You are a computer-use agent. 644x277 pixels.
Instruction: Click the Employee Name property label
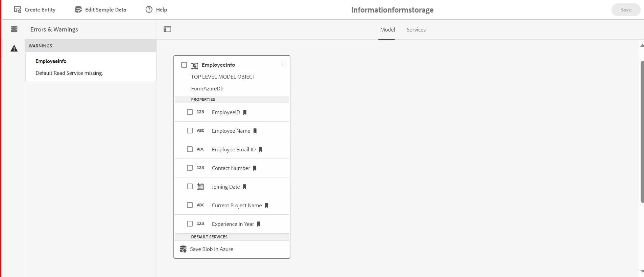coord(231,131)
